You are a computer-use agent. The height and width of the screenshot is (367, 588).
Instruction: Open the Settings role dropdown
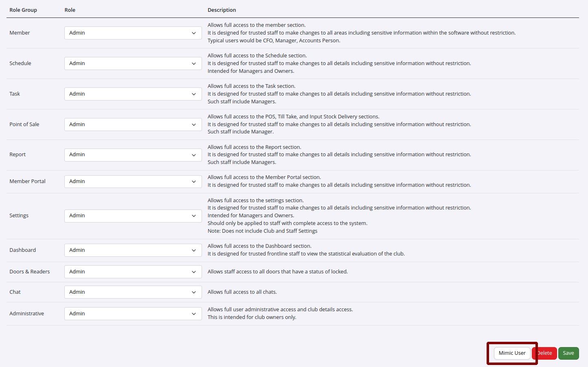[133, 216]
